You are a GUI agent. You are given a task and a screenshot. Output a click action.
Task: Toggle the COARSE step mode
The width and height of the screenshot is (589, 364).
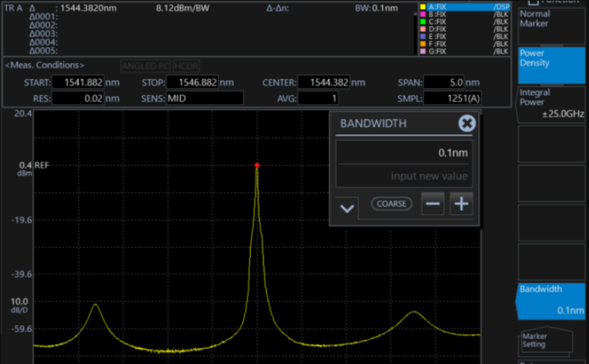391,204
